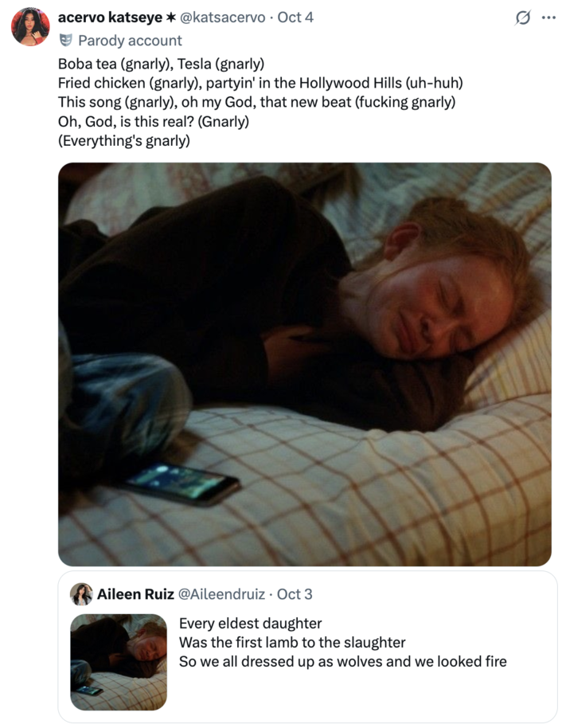Click Aileen Ruiz's small profile avatar

click(x=81, y=594)
